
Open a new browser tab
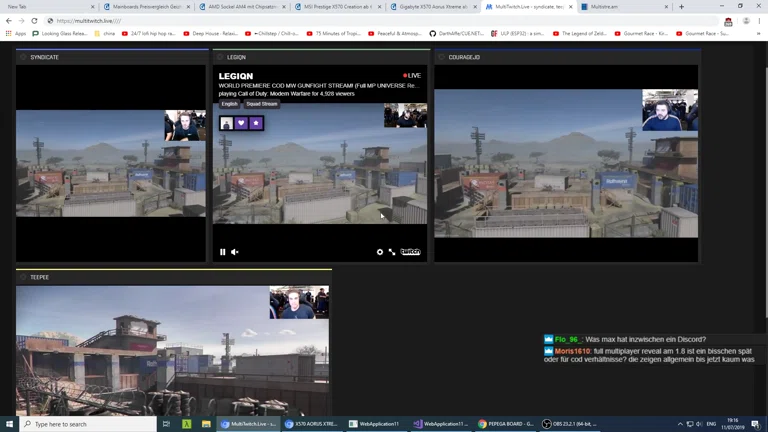(681, 7)
